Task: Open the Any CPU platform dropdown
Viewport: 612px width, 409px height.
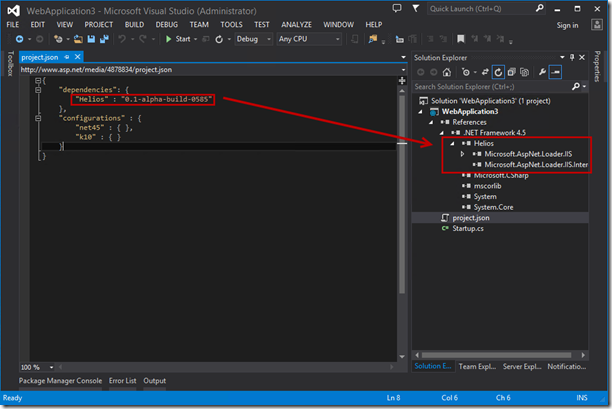Action: click(309, 39)
